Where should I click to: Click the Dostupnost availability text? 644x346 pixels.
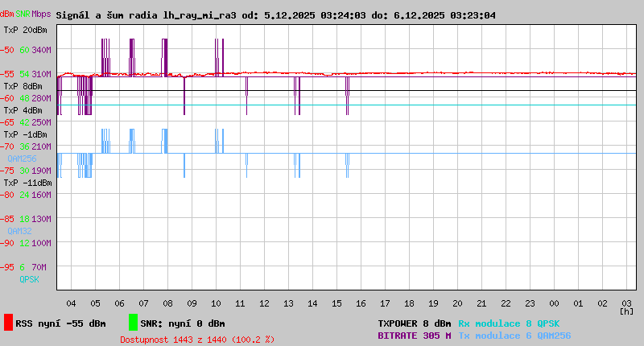point(197,340)
